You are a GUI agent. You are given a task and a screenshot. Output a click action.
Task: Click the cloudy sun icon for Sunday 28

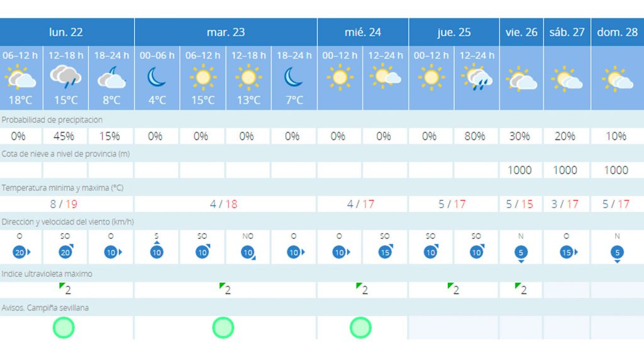pos(617,80)
